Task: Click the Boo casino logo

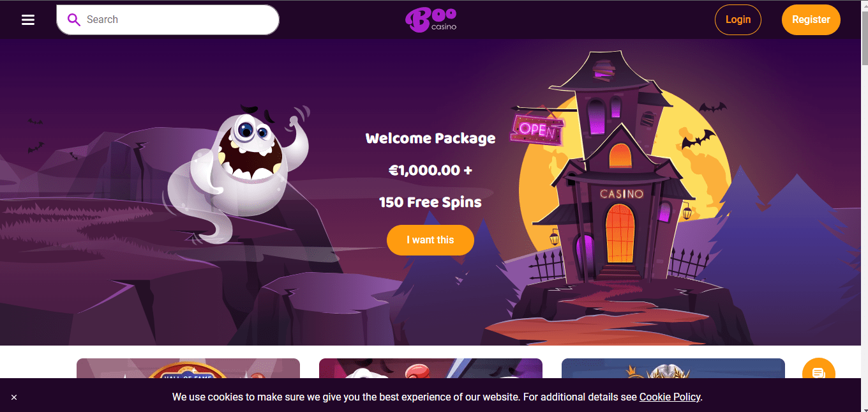Action: (x=431, y=20)
